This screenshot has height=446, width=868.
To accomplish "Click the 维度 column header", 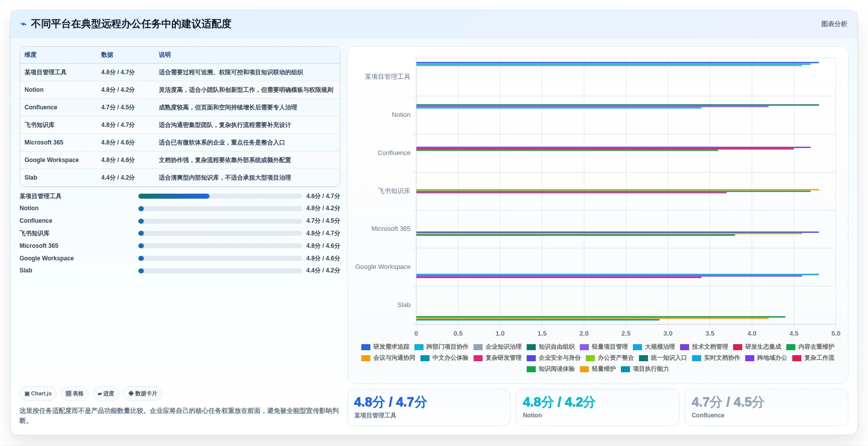I will [x=31, y=55].
